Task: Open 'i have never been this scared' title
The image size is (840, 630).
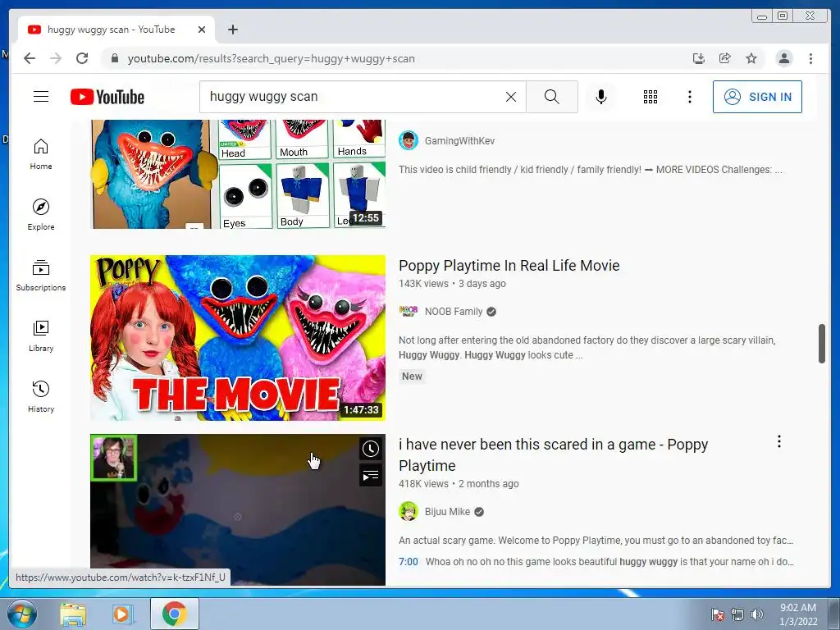Action: click(x=554, y=454)
